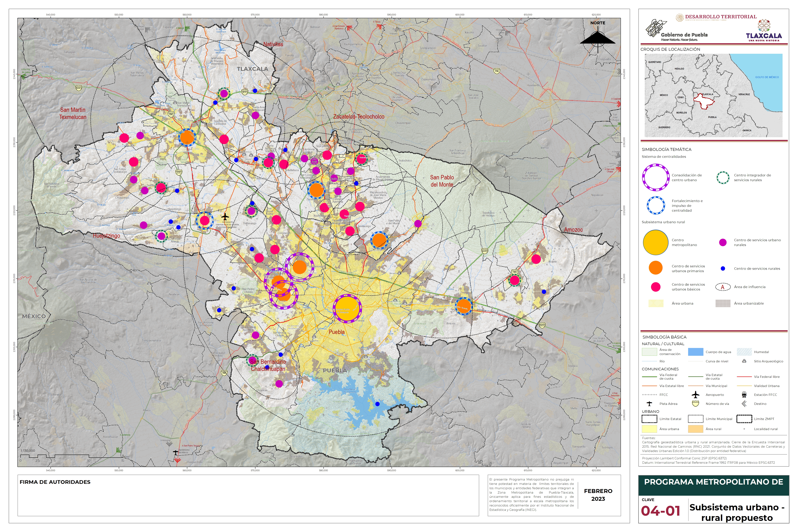Select the Cuerpo de agua blue swatch
The image size is (798, 532).
coord(695,352)
